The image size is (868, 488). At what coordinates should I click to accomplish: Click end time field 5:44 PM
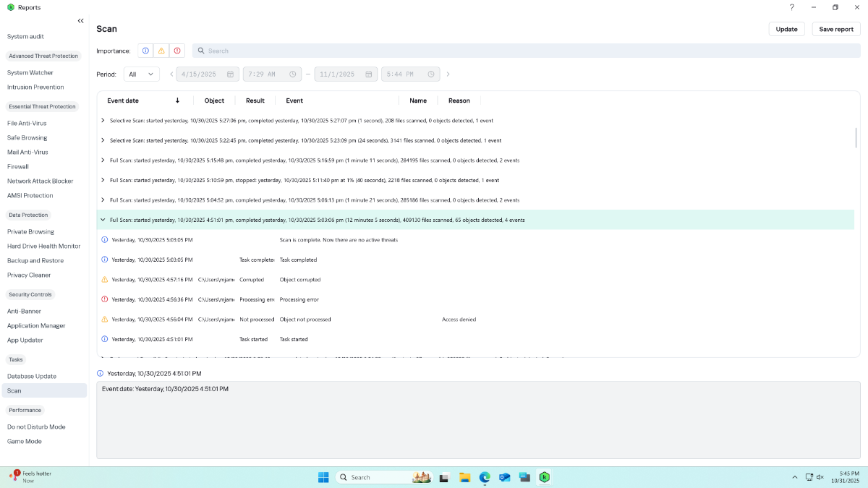pyautogui.click(x=411, y=74)
